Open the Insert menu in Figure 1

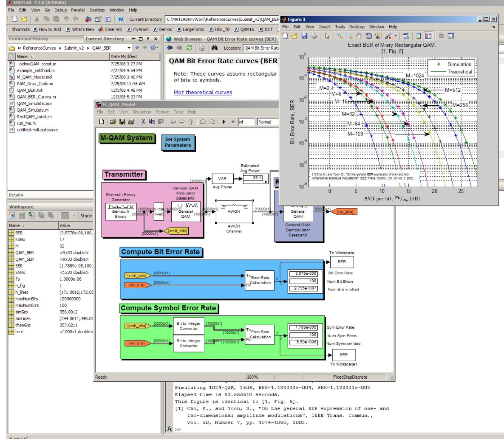pos(324,26)
